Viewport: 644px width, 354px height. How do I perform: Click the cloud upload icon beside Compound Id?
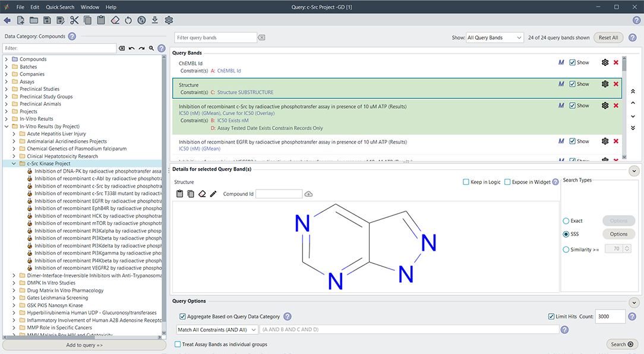[x=308, y=194]
